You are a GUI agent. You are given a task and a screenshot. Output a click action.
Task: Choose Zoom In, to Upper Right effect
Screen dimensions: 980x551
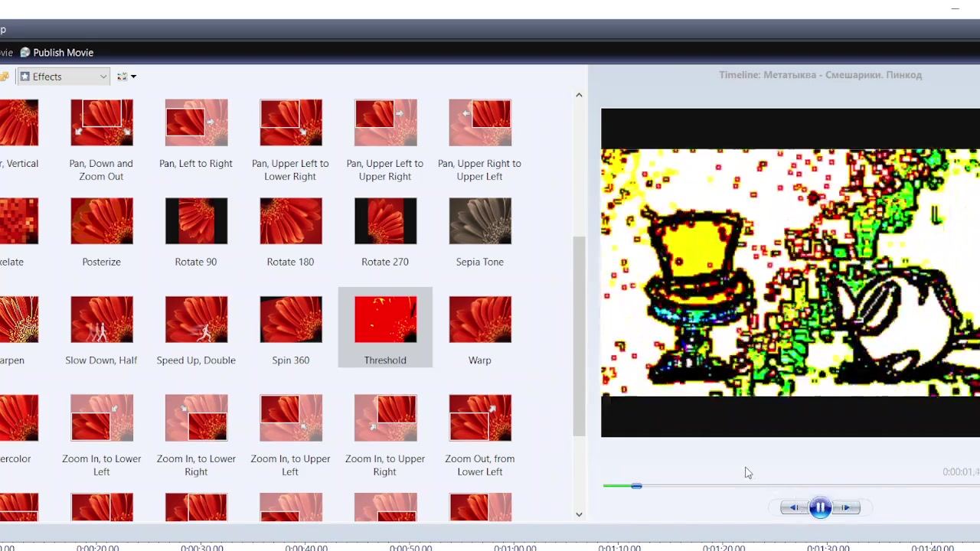pyautogui.click(x=385, y=419)
